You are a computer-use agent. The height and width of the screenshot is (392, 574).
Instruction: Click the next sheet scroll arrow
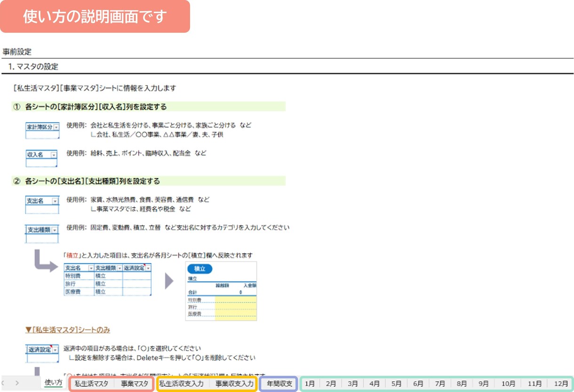pos(17,383)
